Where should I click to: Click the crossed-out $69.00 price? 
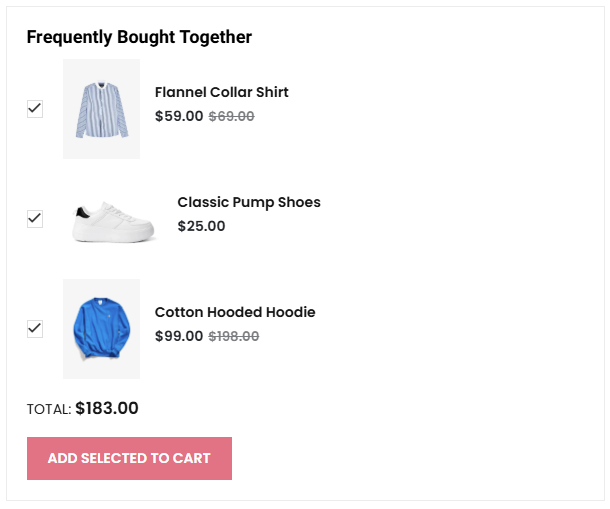(x=231, y=116)
